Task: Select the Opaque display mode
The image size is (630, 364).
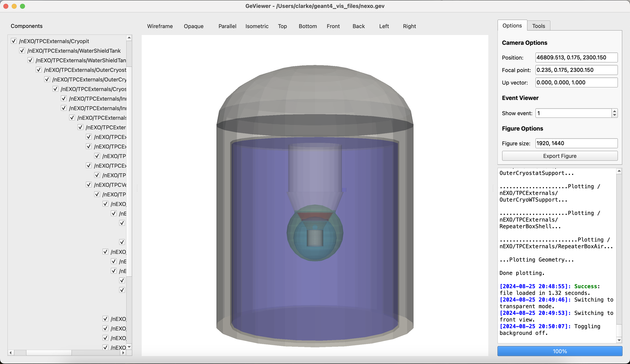Action: pos(194,26)
